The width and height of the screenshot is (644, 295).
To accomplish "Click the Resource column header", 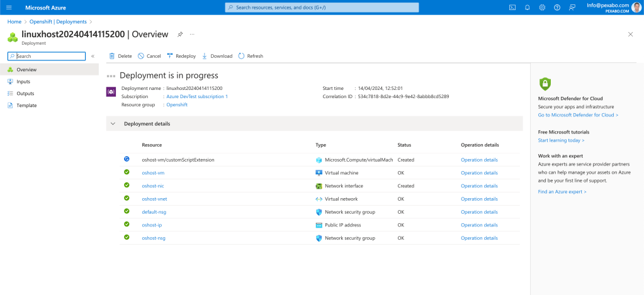I will [x=152, y=145].
